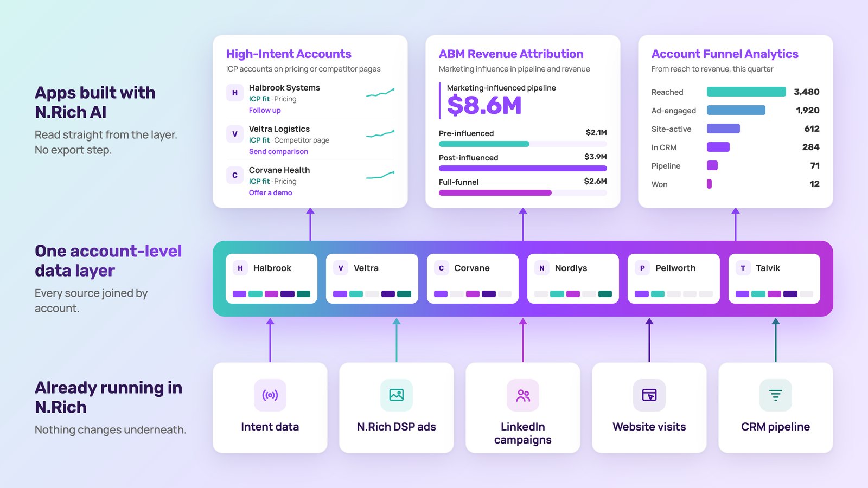Click the C badge on the Corvane data card

click(x=442, y=268)
